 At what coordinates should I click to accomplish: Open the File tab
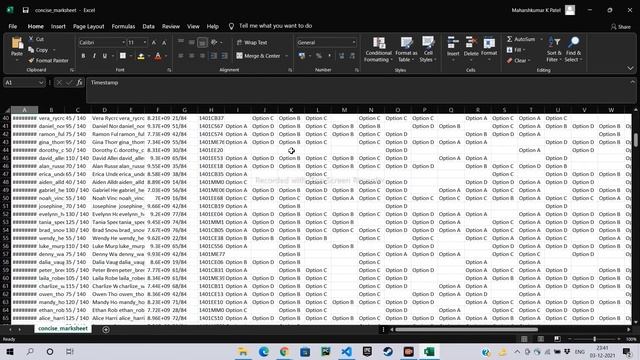click(x=13, y=26)
